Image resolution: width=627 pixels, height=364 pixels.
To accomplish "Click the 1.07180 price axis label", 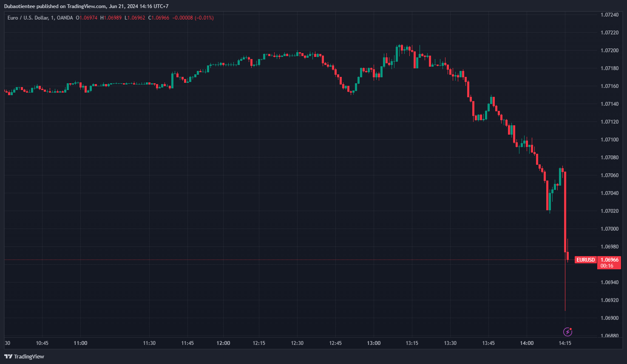I will point(609,68).
